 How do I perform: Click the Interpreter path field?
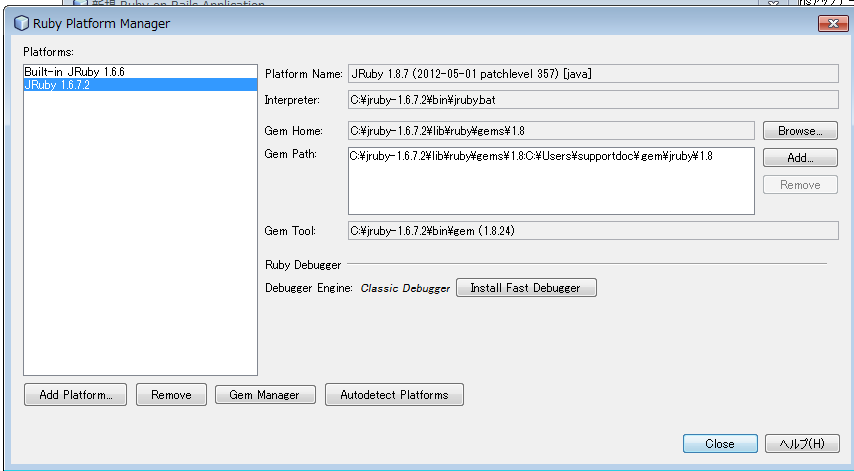point(593,100)
